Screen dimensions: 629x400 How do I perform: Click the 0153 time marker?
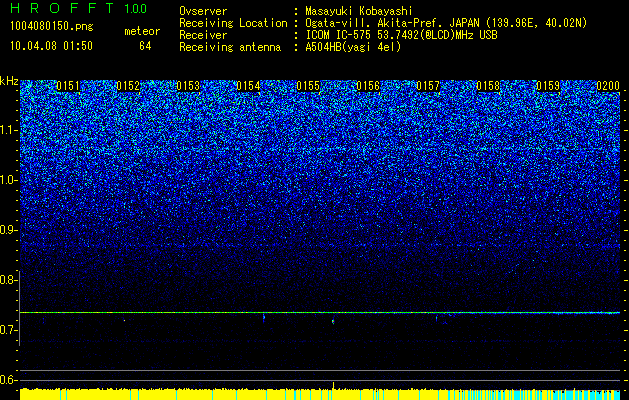pos(188,86)
